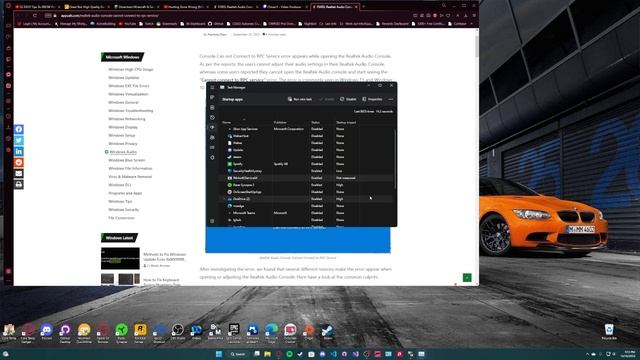Sort startup list by Startup impact column
The width and height of the screenshot is (640, 360).
tap(346, 122)
